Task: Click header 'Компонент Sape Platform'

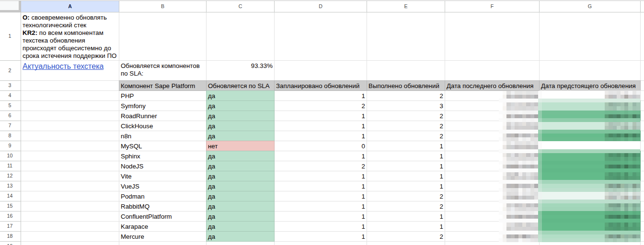Action: 162,86
